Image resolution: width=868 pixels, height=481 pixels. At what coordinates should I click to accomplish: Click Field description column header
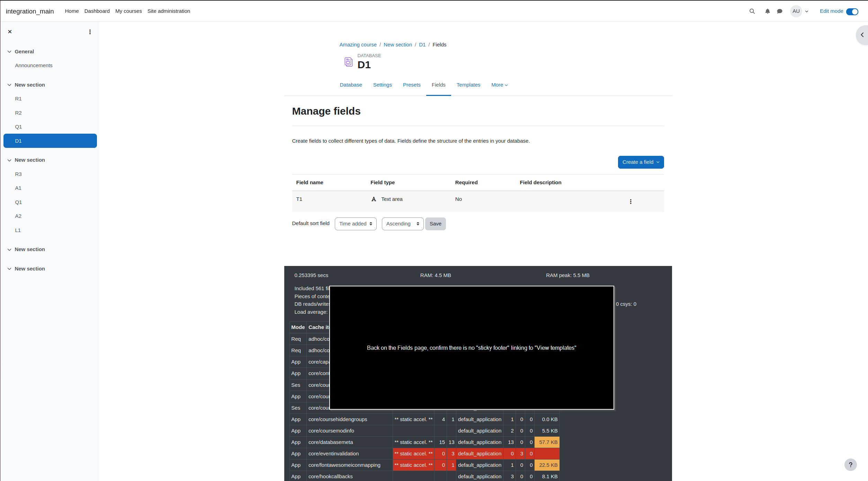(540, 182)
